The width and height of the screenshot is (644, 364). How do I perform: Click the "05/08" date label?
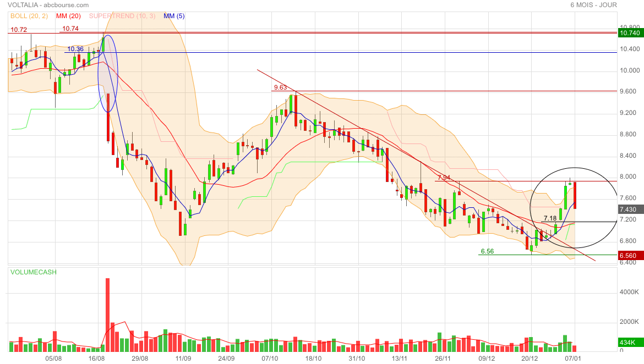tap(53, 359)
